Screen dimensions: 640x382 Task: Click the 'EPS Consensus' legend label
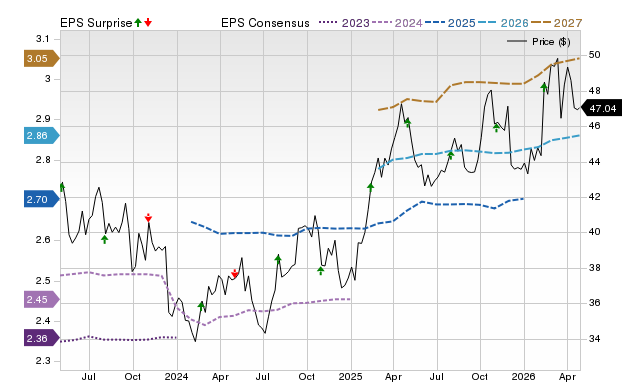[x=265, y=23]
